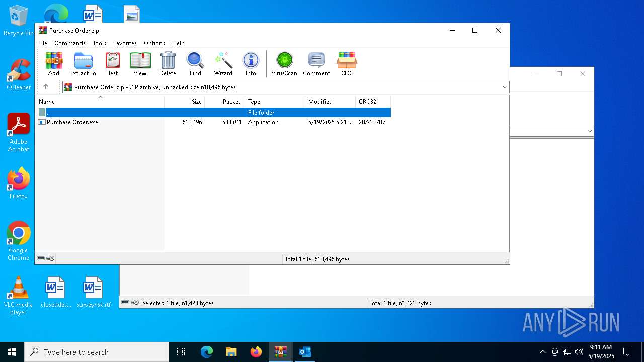This screenshot has width=644, height=362.
Task: Open the Tools menu
Action: tap(99, 43)
